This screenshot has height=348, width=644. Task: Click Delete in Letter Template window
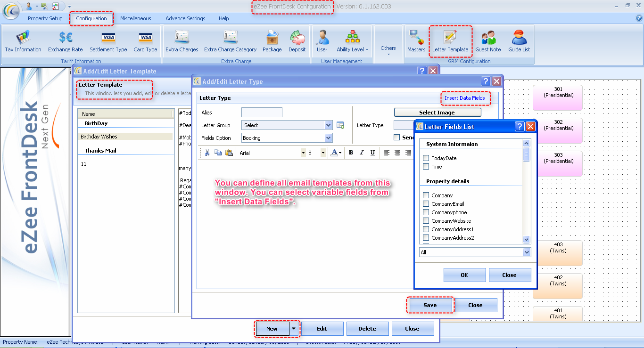(367, 329)
